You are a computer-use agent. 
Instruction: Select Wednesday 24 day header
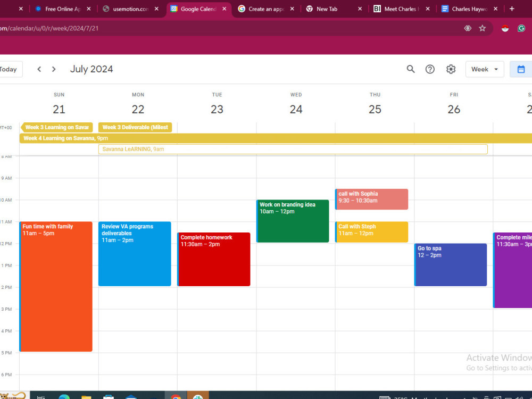296,109
